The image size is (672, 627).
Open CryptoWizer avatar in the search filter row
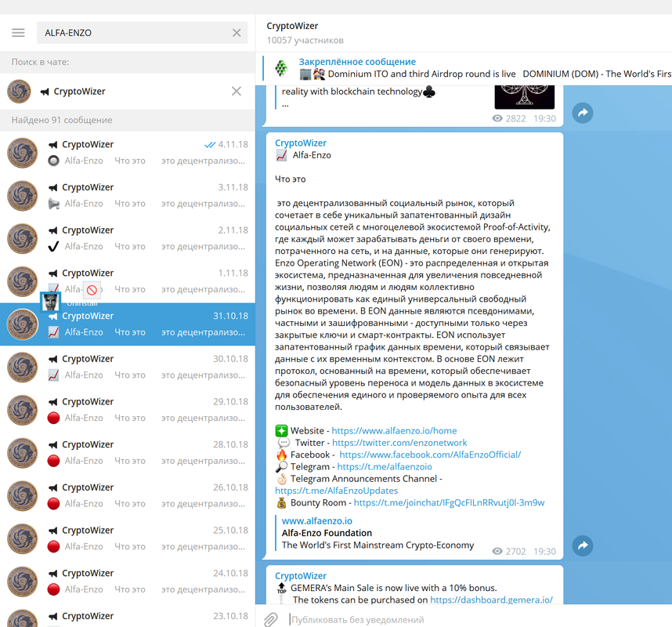click(20, 91)
